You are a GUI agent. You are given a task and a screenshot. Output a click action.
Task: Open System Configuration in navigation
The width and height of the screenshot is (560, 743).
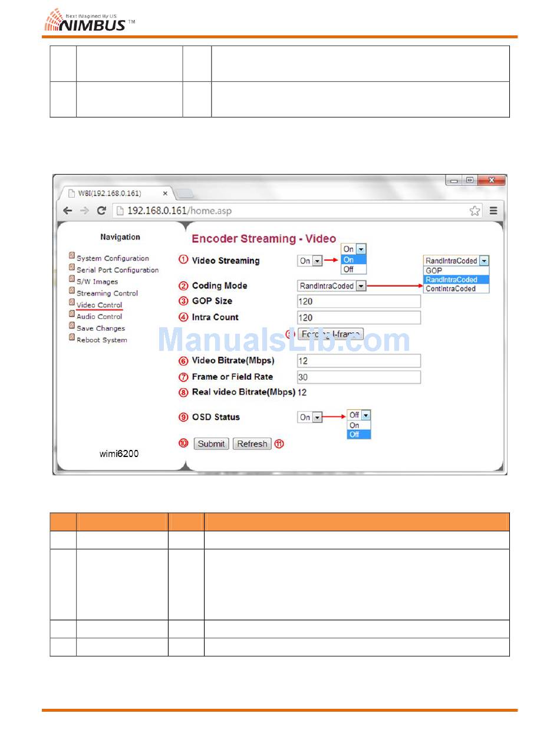pyautogui.click(x=113, y=258)
